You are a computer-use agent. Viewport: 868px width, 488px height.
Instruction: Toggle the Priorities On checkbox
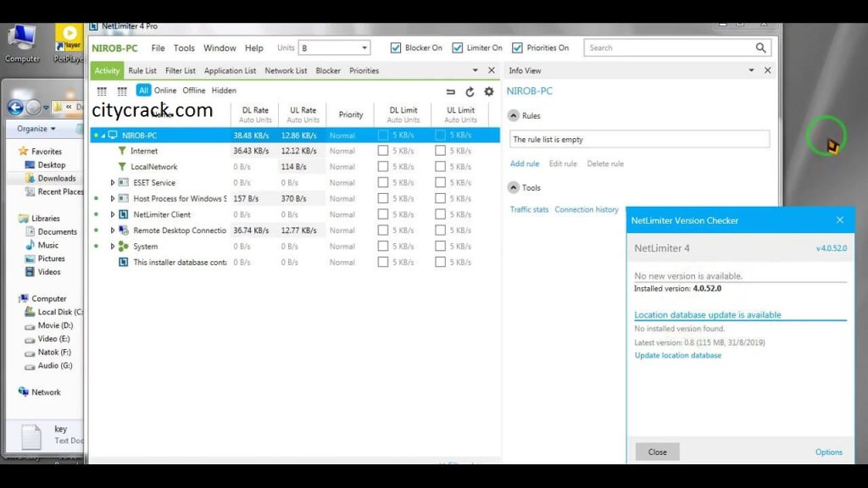(x=517, y=48)
